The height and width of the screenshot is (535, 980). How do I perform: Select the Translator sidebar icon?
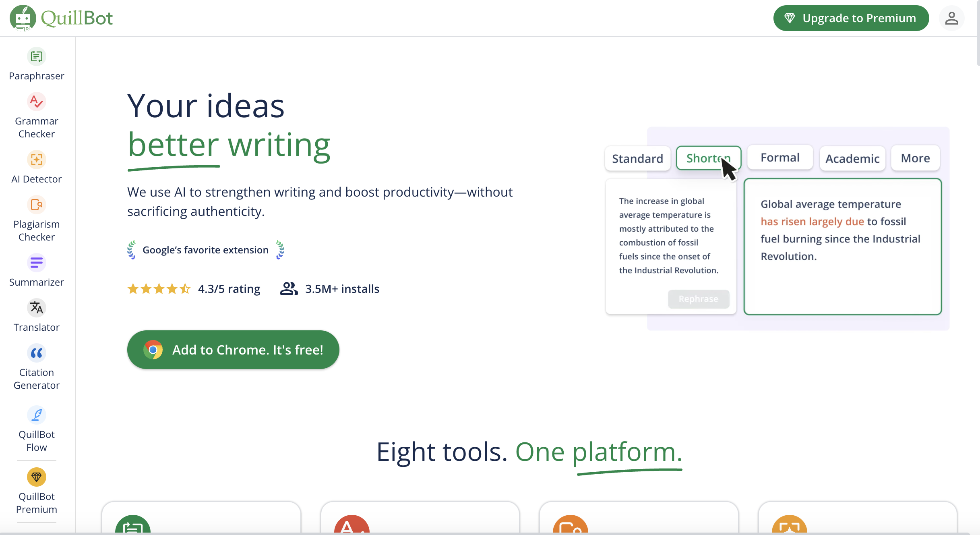click(37, 308)
